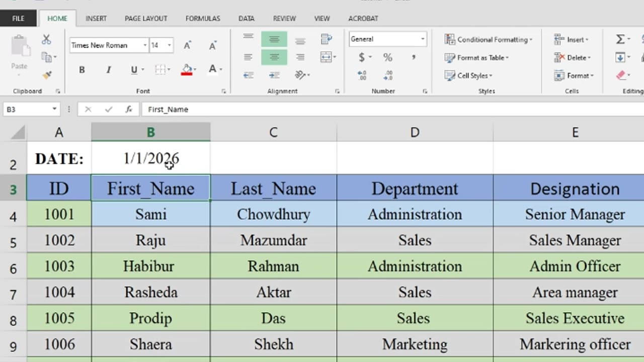Image resolution: width=644 pixels, height=362 pixels.
Task: Toggle Underline formatting
Action: 134,70
